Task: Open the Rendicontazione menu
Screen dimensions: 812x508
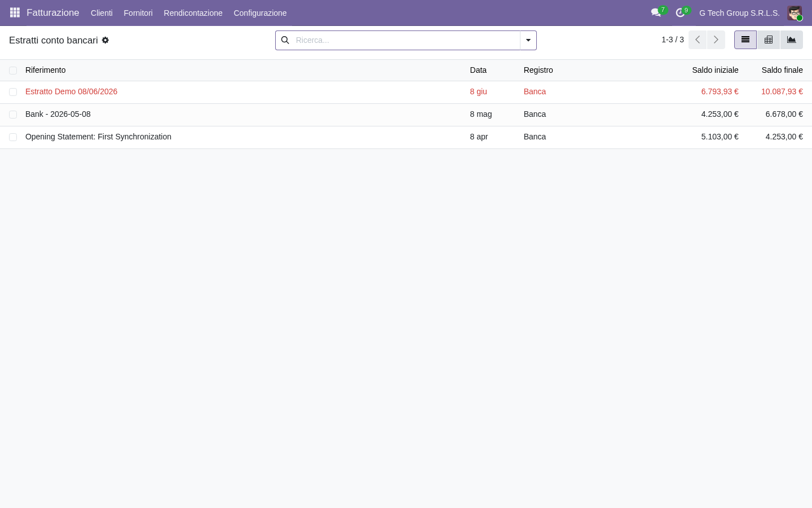Action: (193, 13)
